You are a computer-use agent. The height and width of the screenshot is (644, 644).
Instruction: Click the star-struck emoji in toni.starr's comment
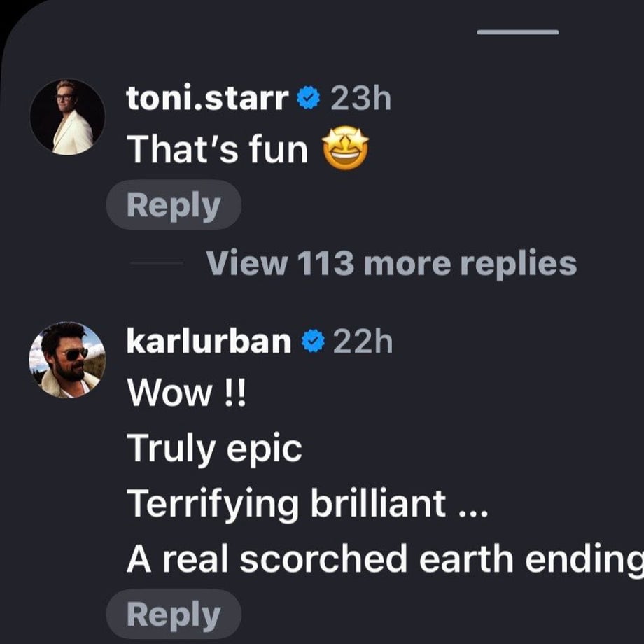pyautogui.click(x=345, y=148)
